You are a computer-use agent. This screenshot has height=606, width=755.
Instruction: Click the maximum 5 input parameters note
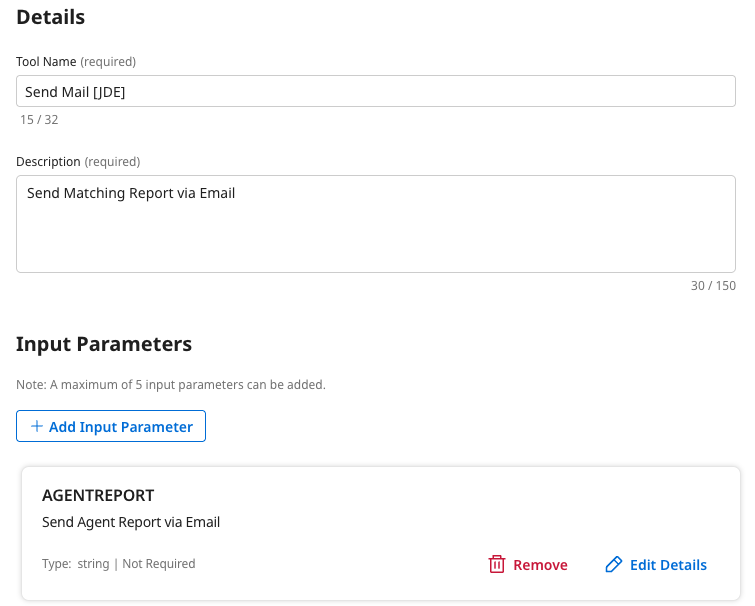tap(171, 385)
